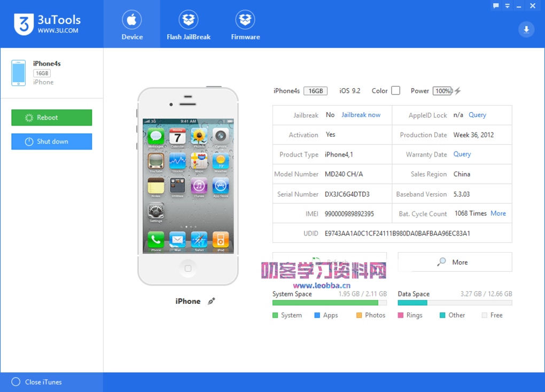Image resolution: width=545 pixels, height=392 pixels.
Task: Click the Power 100% battery indicator
Action: (442, 91)
